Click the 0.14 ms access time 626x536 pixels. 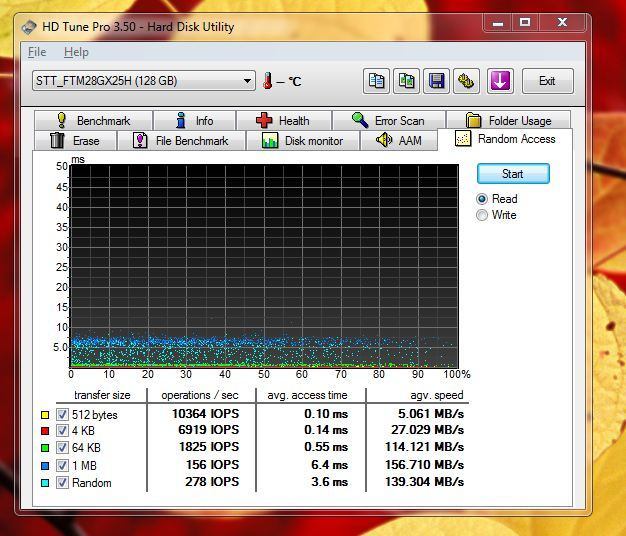pos(326,430)
